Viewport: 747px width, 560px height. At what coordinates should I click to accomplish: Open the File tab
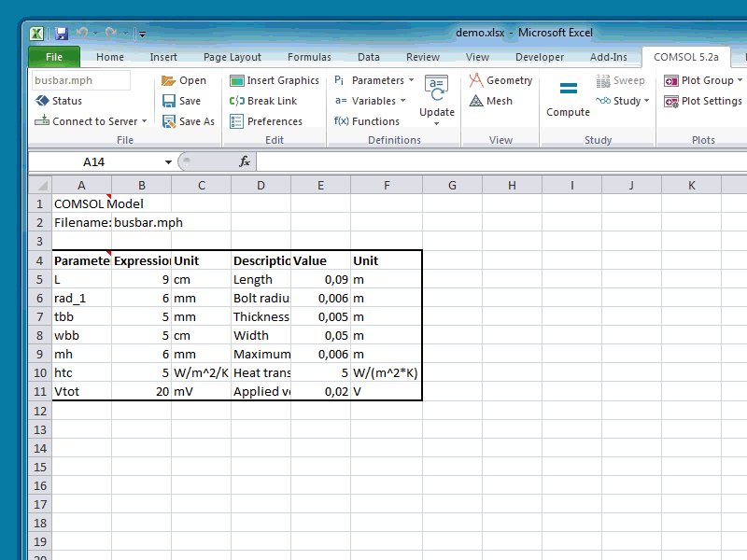tap(54, 57)
